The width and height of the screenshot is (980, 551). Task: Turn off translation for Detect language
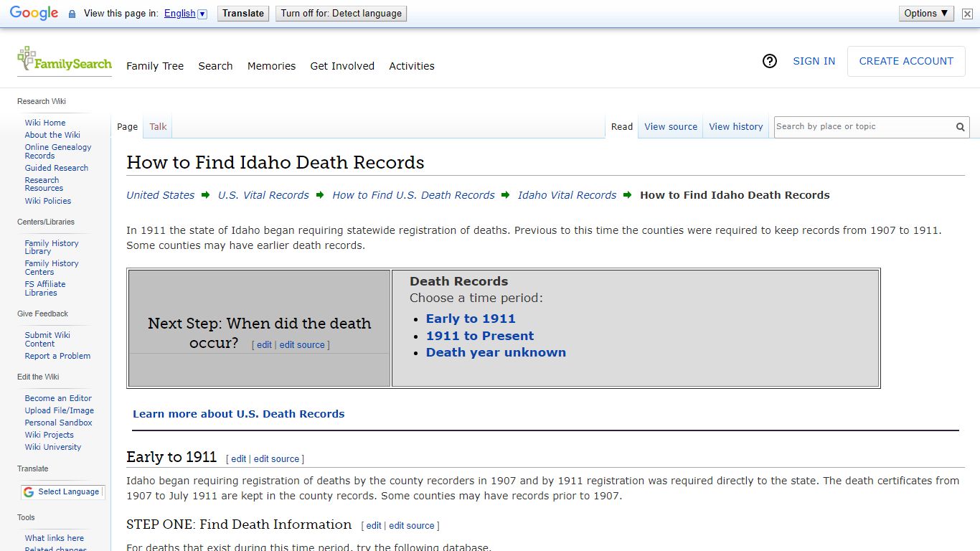[341, 13]
